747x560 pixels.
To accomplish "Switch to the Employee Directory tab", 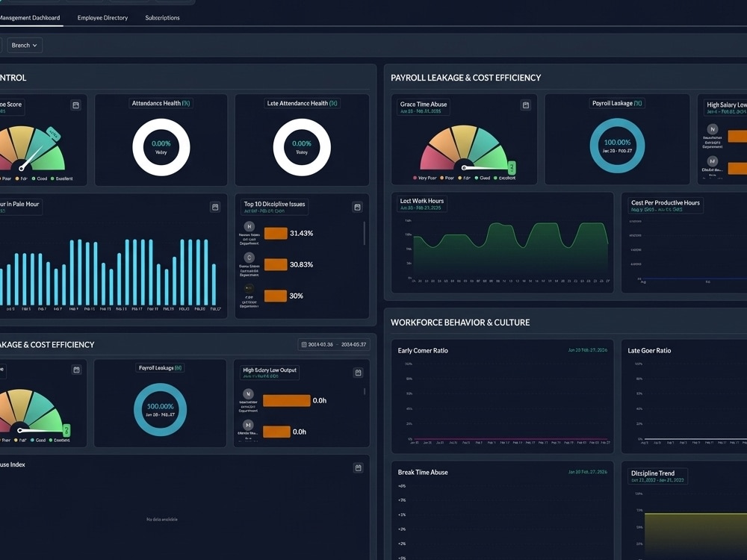I will (x=102, y=18).
